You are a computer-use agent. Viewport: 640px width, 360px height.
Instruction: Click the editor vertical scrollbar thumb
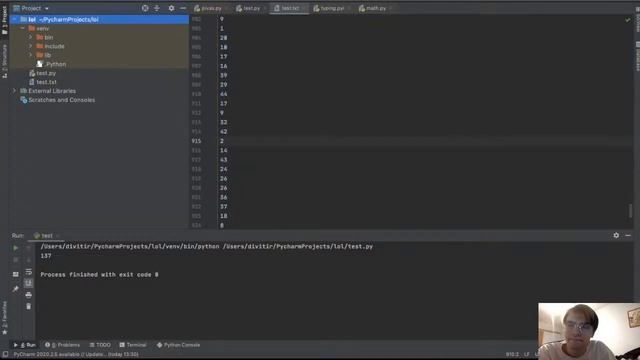click(631, 211)
